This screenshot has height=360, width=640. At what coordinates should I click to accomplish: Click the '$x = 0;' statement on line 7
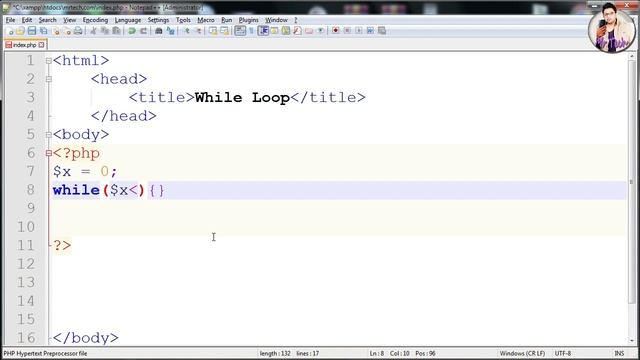coord(85,172)
